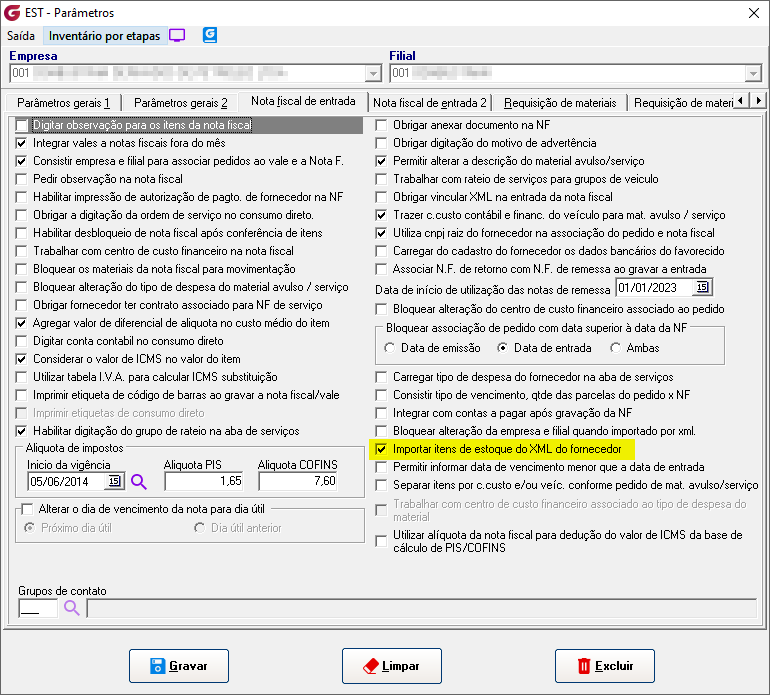Enable Obrigar digitação do motivo de advertência
This screenshot has height=695, width=770.
[381, 143]
